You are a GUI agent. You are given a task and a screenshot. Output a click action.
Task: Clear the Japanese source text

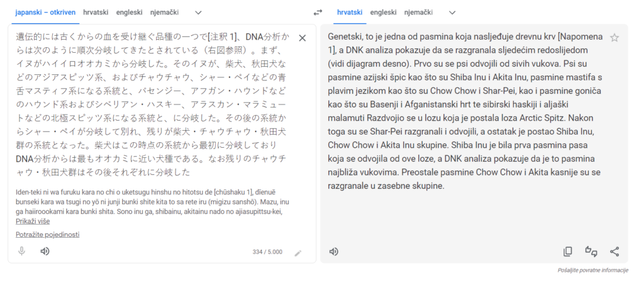click(x=302, y=38)
